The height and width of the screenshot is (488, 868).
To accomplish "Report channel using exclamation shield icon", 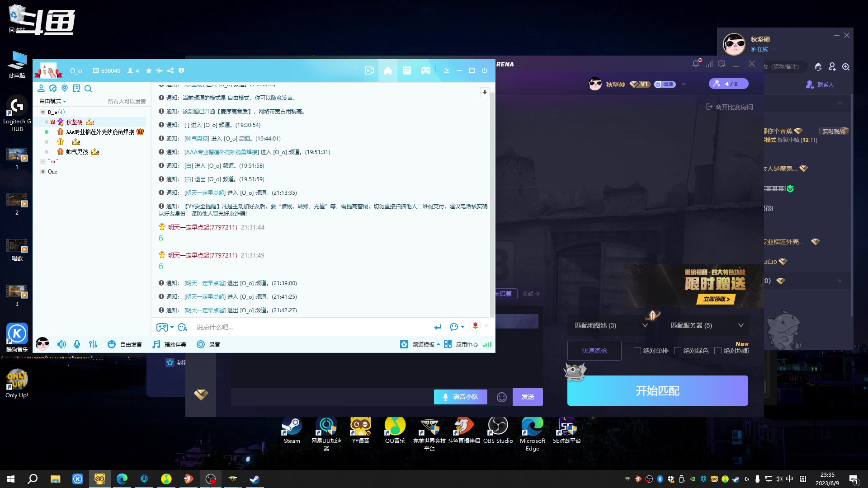I will point(181,70).
